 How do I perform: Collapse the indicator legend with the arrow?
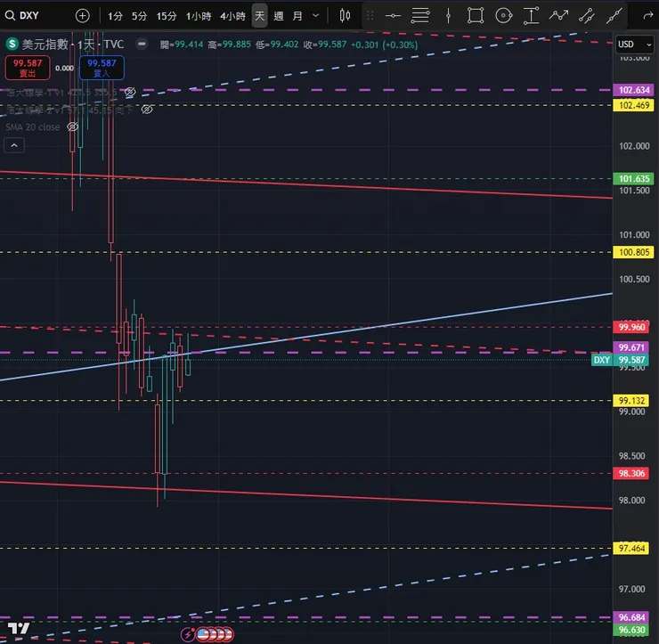[14, 145]
